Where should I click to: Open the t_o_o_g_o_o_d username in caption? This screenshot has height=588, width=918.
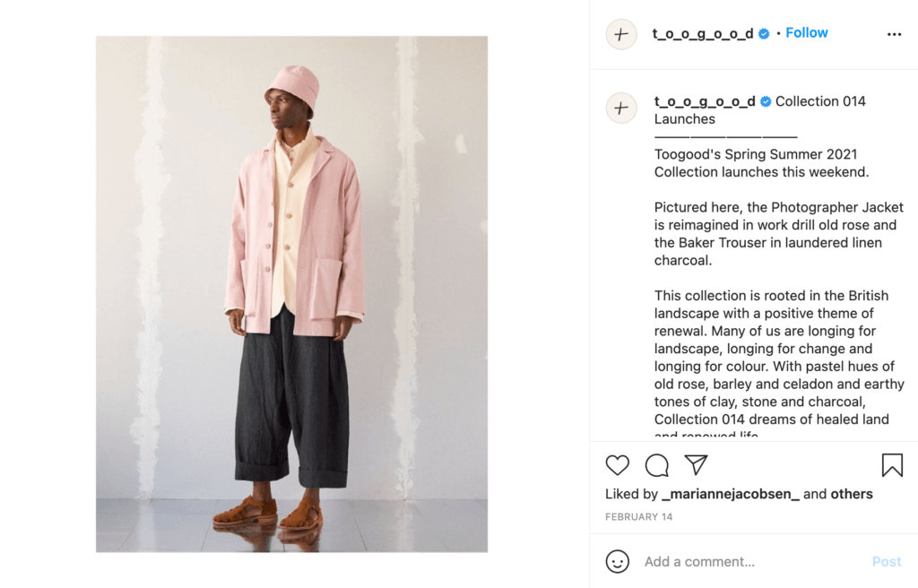pos(705,101)
